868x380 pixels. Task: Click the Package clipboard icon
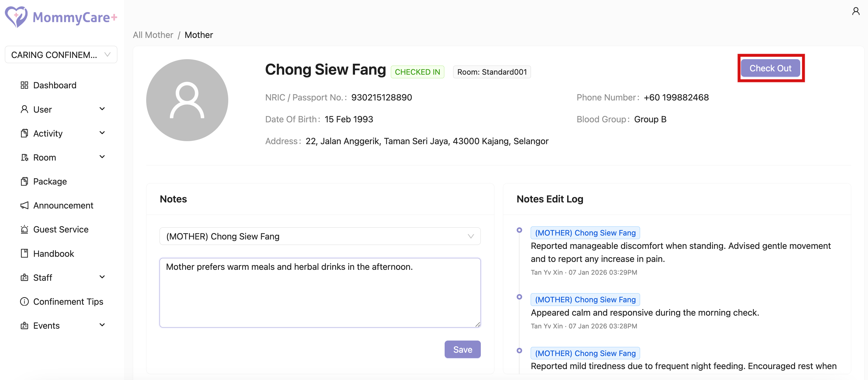tap(24, 182)
